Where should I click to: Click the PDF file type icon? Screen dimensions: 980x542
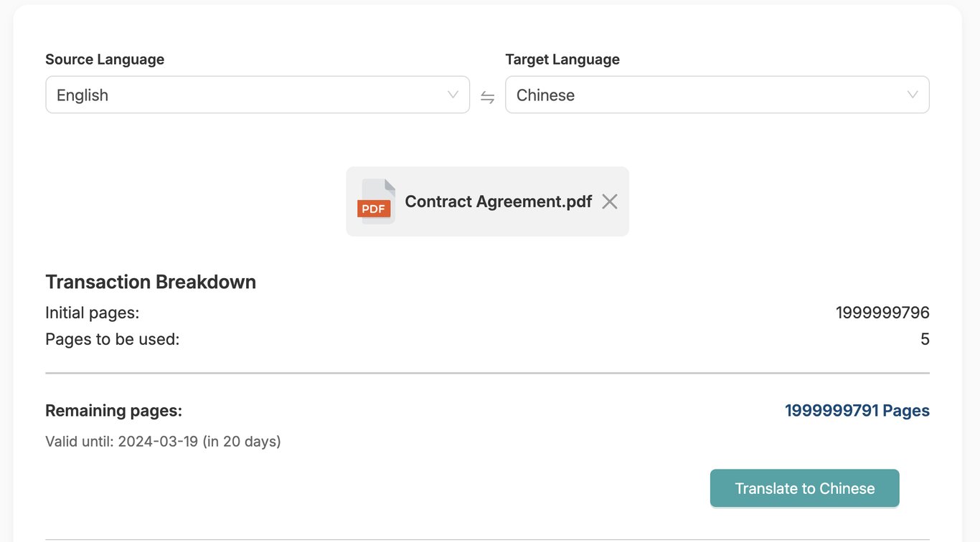click(x=376, y=201)
